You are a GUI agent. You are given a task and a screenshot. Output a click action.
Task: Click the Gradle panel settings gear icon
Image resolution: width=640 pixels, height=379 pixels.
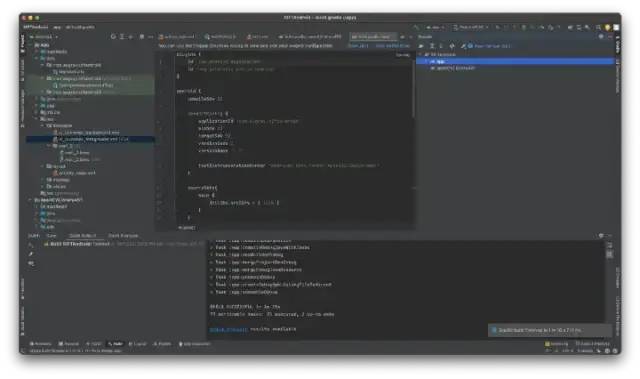(x=601, y=36)
